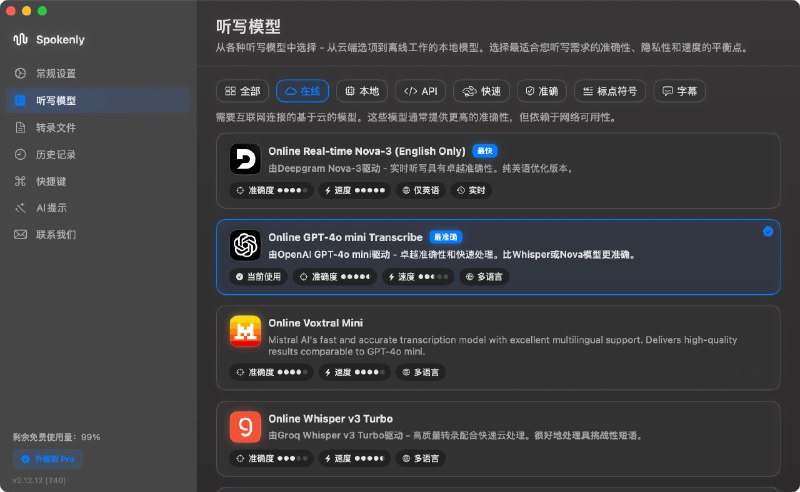This screenshot has height=492, width=800.
Task: Click the Deepgram logo icon
Action: [x=245, y=159]
